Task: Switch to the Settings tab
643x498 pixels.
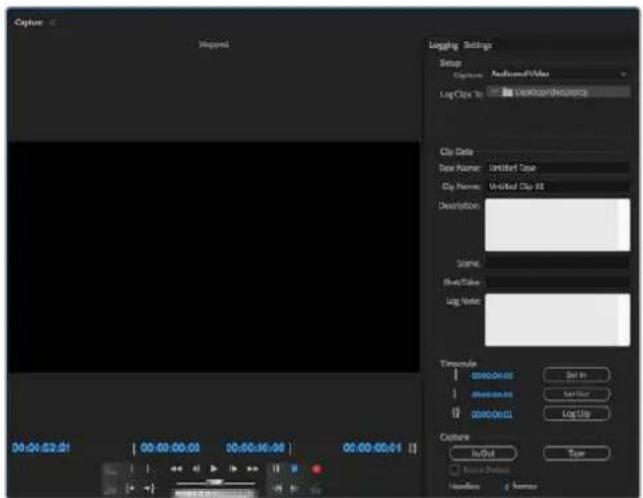Action: click(x=478, y=45)
